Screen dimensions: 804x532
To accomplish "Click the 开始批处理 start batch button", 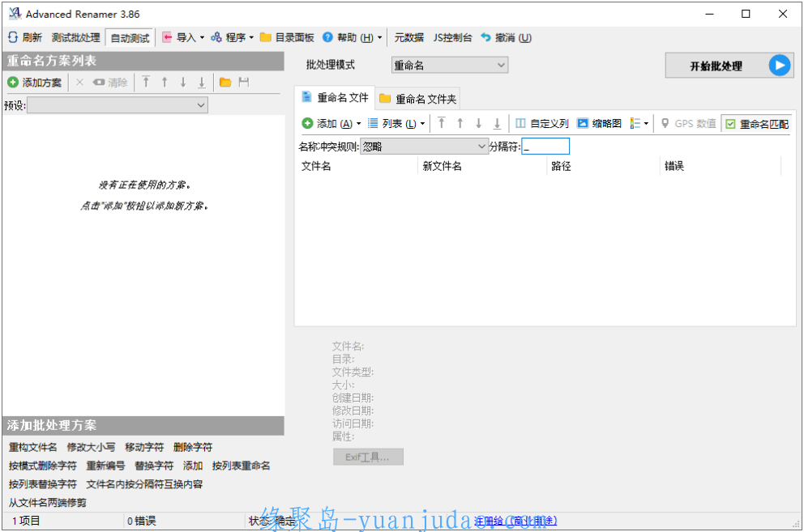I will 729,66.
